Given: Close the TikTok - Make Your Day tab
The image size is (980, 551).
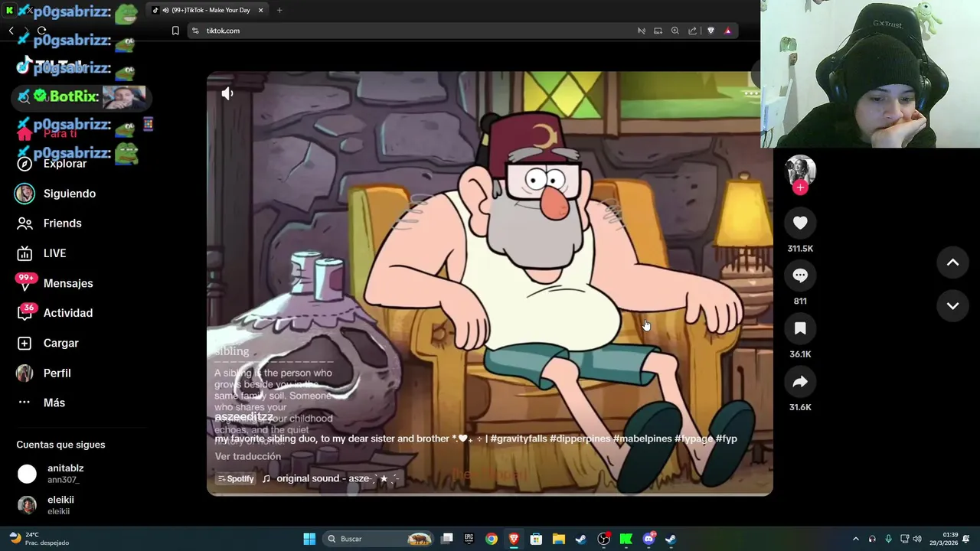Looking at the screenshot, I should click(x=260, y=10).
